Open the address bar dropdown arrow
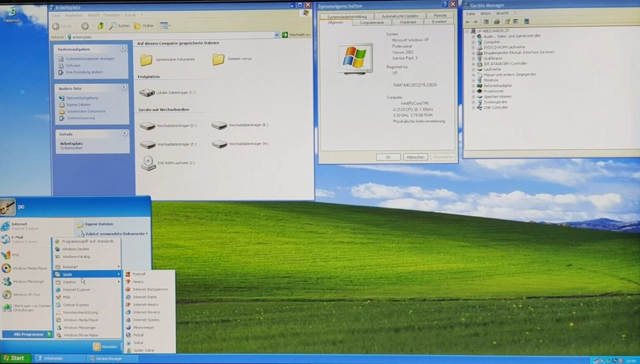This screenshot has width=640, height=364. pyautogui.click(x=277, y=35)
